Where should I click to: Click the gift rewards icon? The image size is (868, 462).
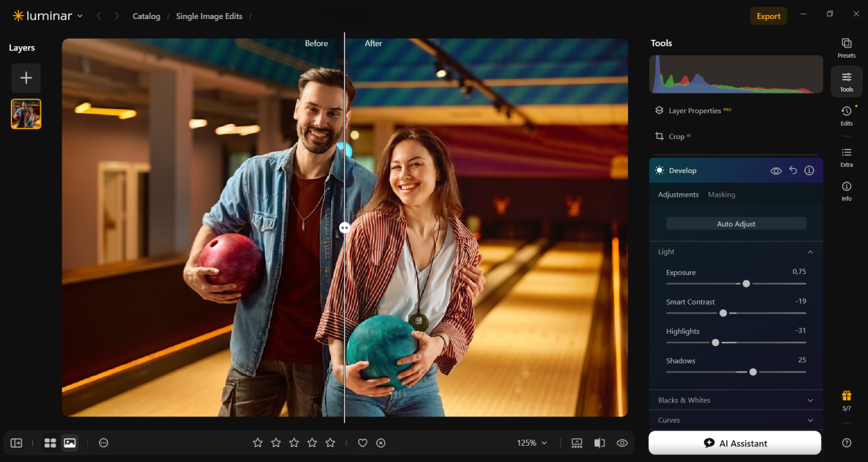846,396
